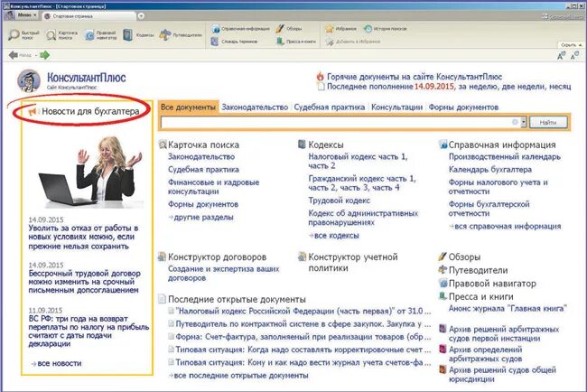Open История поисков from the toolbar
The image size is (587, 392).
[385, 29]
